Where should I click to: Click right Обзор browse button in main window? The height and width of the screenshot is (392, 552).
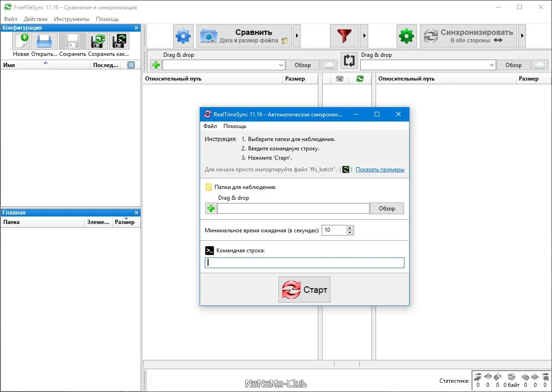tap(513, 65)
